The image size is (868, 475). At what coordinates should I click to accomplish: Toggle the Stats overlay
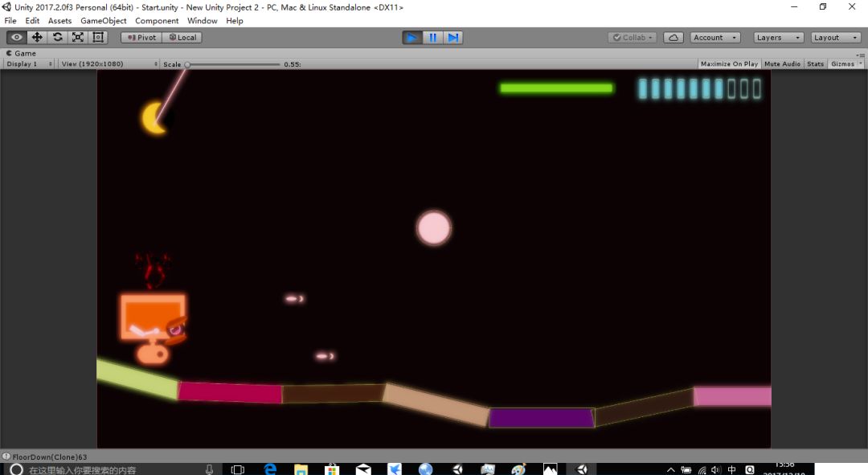coord(815,64)
